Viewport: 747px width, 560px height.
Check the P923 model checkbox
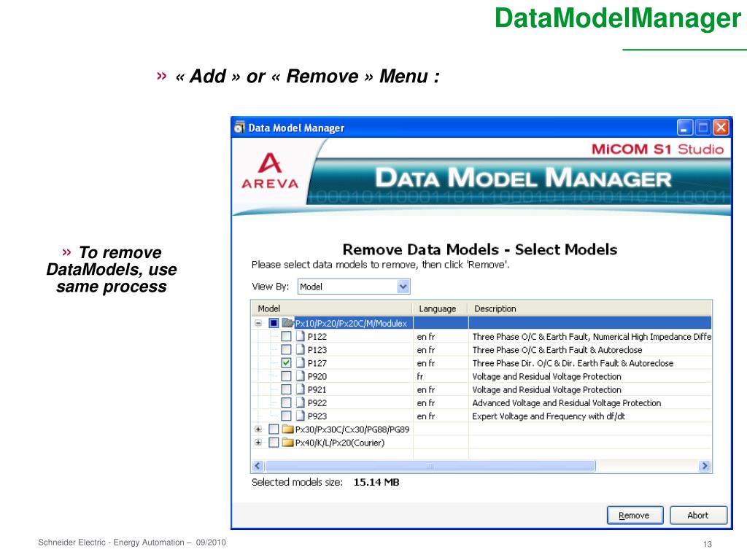click(286, 416)
